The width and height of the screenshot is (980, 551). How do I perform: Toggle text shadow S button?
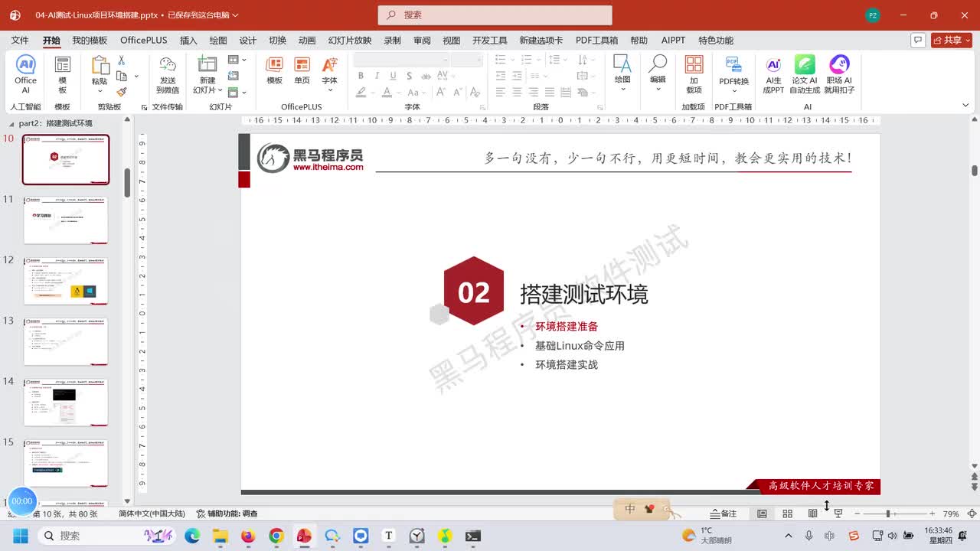click(x=409, y=76)
